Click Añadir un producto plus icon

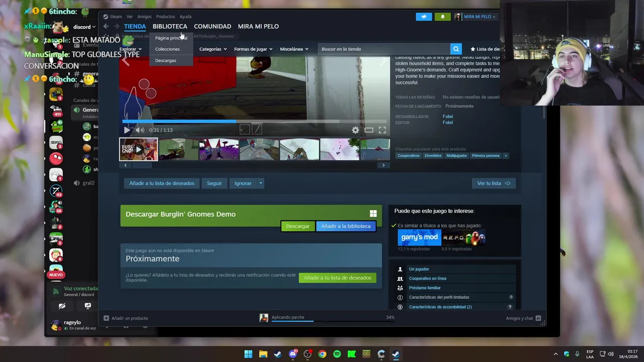point(106,318)
